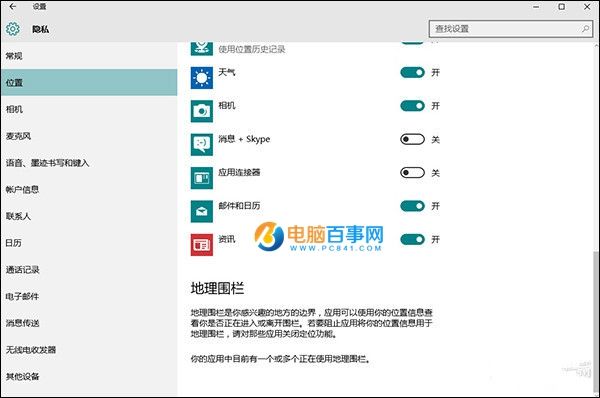Close the settings window

pos(587,7)
